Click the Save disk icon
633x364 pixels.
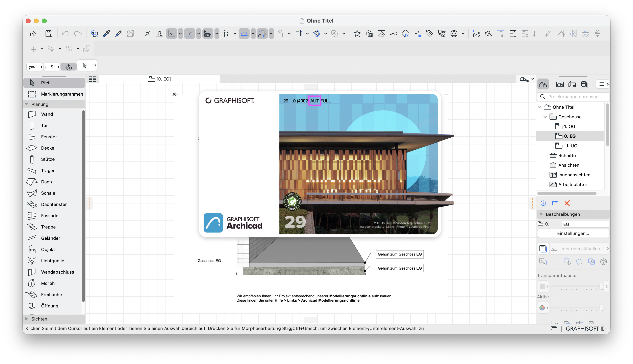pos(49,33)
